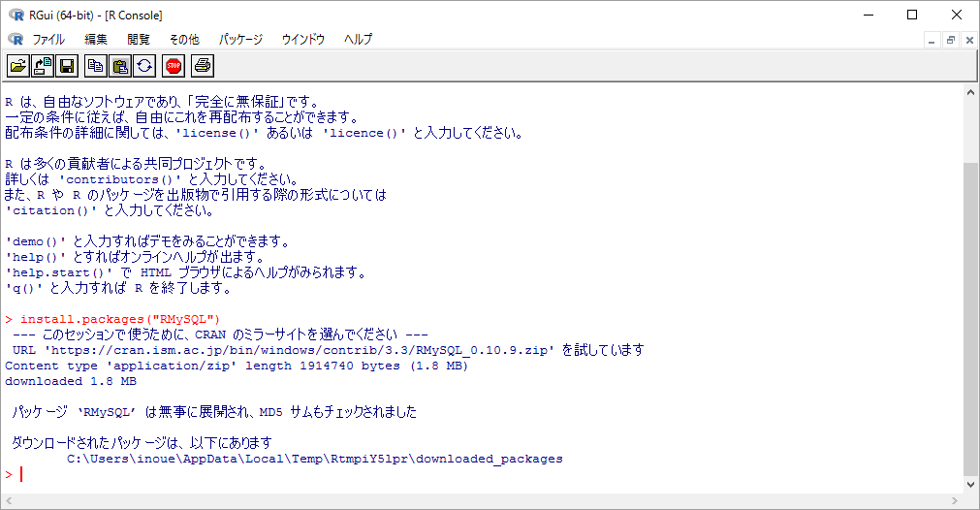This screenshot has width=980, height=510.
Task: Click the Paste toolbar icon
Action: click(120, 66)
